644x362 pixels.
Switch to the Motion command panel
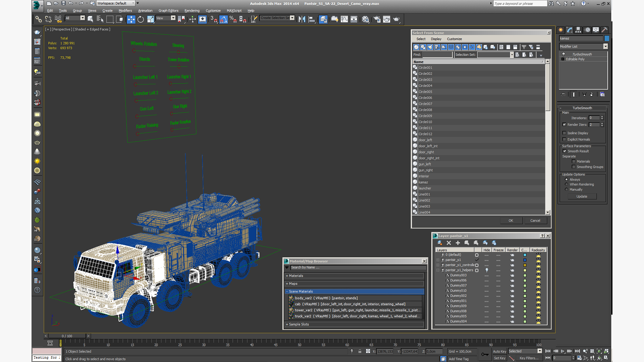587,30
